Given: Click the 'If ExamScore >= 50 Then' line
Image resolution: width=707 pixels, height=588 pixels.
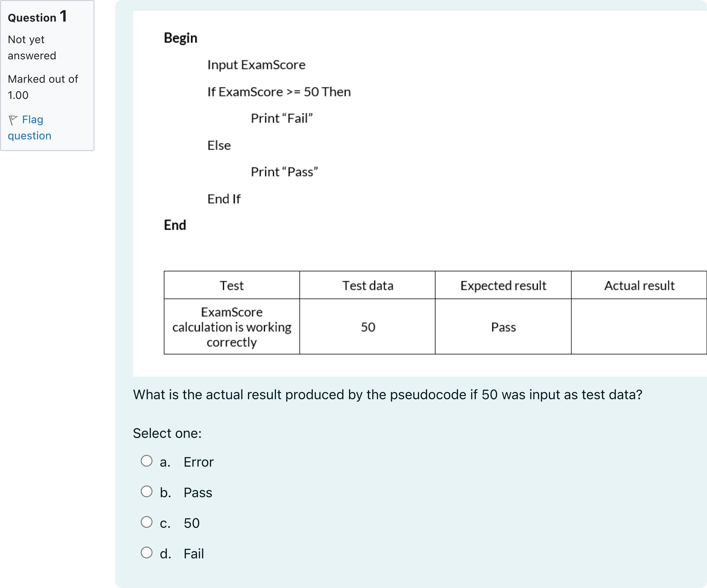Looking at the screenshot, I should pos(279,92).
